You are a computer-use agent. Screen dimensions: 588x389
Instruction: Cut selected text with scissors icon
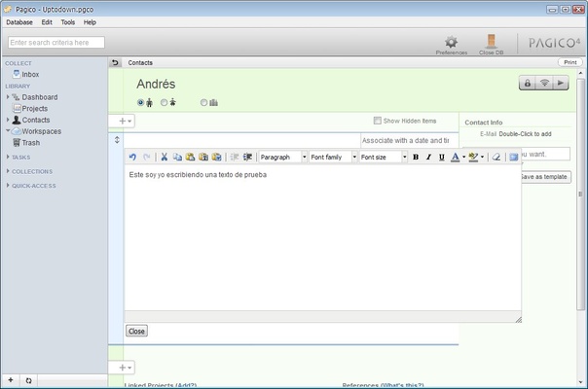point(164,157)
